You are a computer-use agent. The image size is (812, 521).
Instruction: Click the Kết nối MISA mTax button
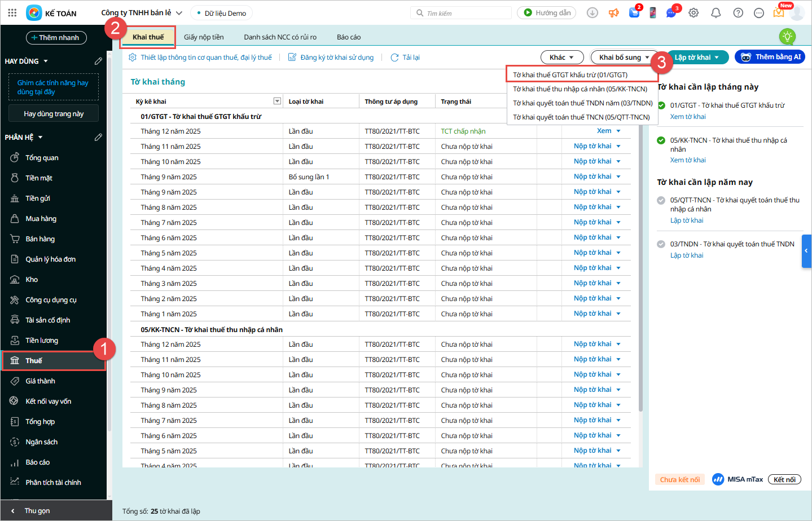[784, 480]
